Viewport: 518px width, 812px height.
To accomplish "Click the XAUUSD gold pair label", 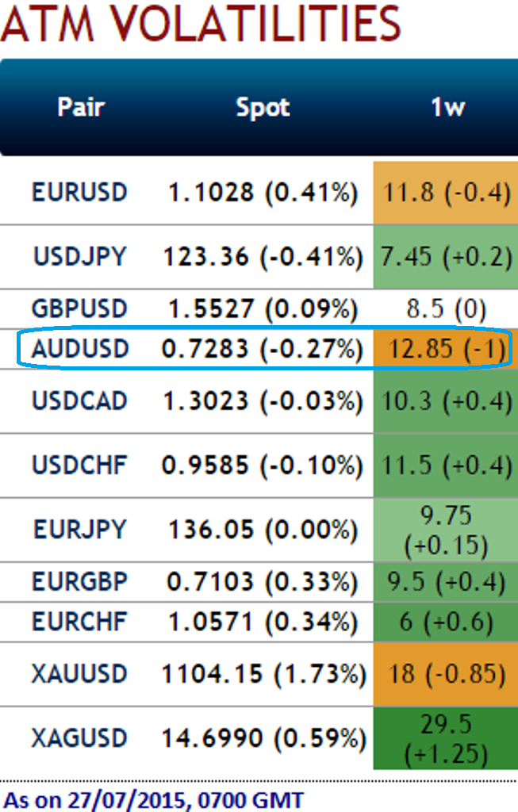I will (x=79, y=674).
